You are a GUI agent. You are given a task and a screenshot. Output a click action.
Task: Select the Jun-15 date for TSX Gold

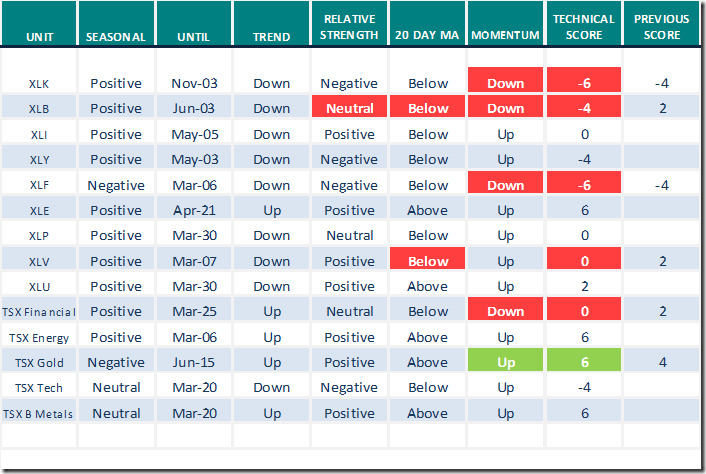coord(194,362)
